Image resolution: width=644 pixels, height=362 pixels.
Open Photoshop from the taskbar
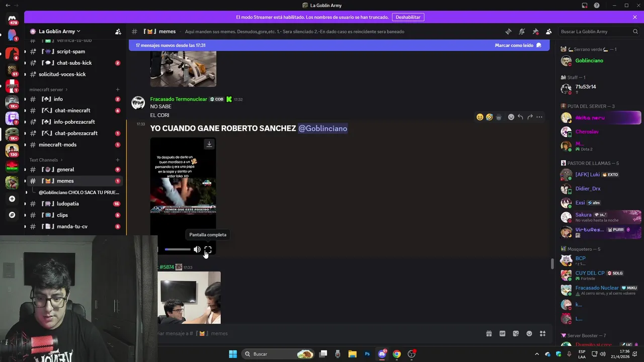pos(367,354)
